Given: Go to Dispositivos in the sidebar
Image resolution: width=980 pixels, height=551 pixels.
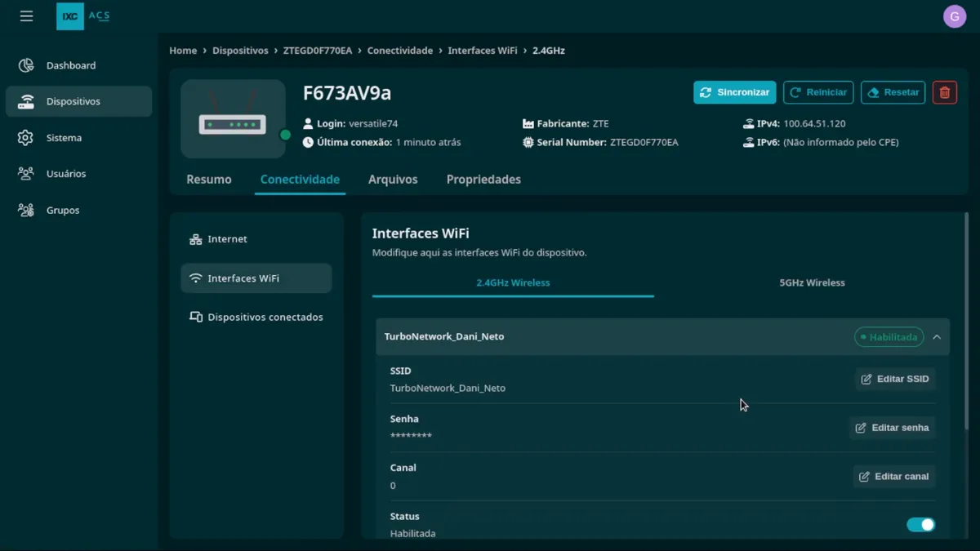Looking at the screenshot, I should (78, 102).
